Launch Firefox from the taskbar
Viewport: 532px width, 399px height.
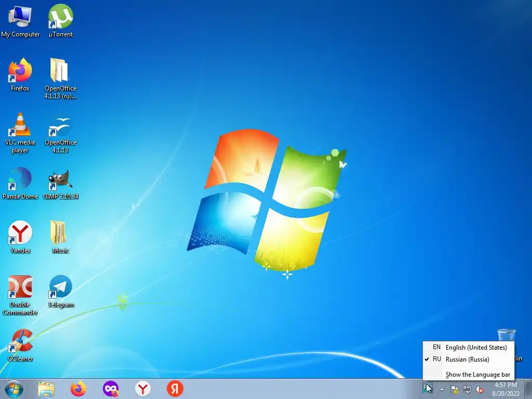click(x=78, y=389)
